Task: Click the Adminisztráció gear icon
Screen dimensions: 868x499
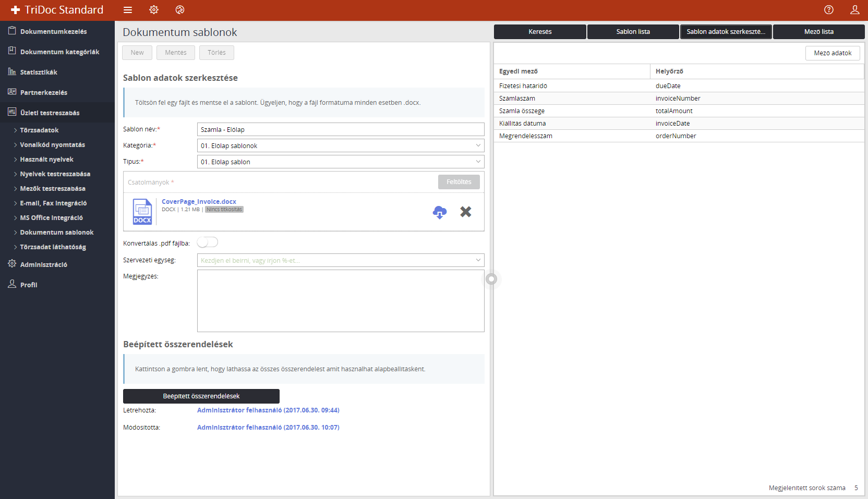Action: (12, 264)
